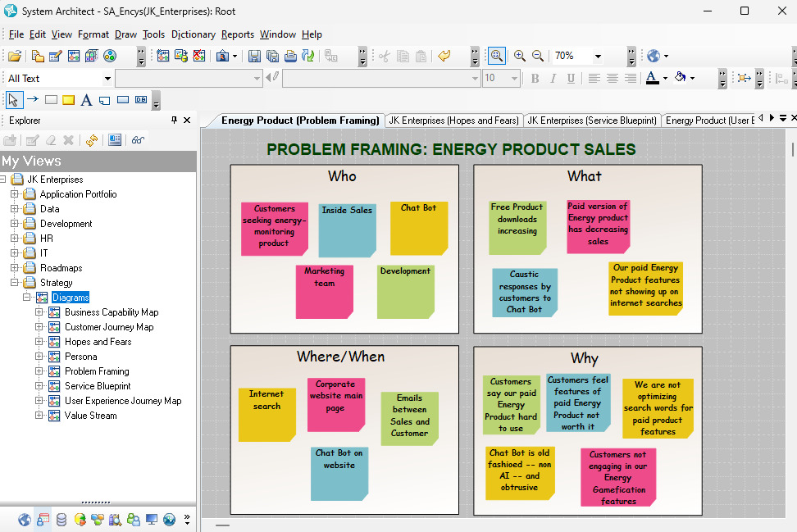Collapse the Strategy folder
This screenshot has height=532, width=797.
click(x=14, y=283)
